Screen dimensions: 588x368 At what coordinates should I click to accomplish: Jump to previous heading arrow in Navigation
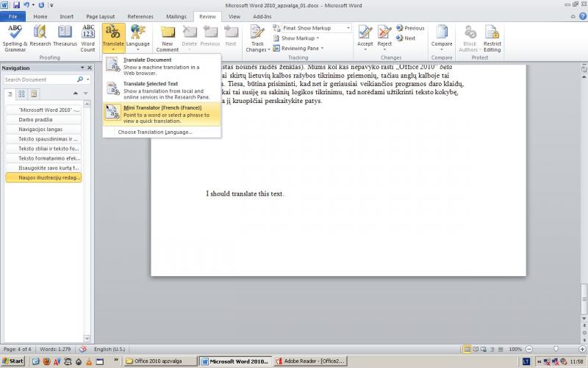point(76,93)
